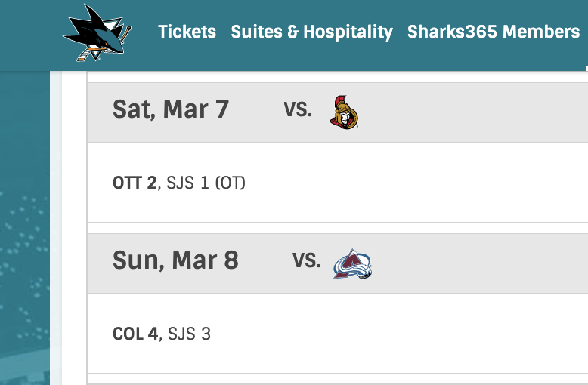Viewport: 588px width, 385px height.
Task: Click the Colorado Avalanche team logo
Action: click(x=352, y=263)
